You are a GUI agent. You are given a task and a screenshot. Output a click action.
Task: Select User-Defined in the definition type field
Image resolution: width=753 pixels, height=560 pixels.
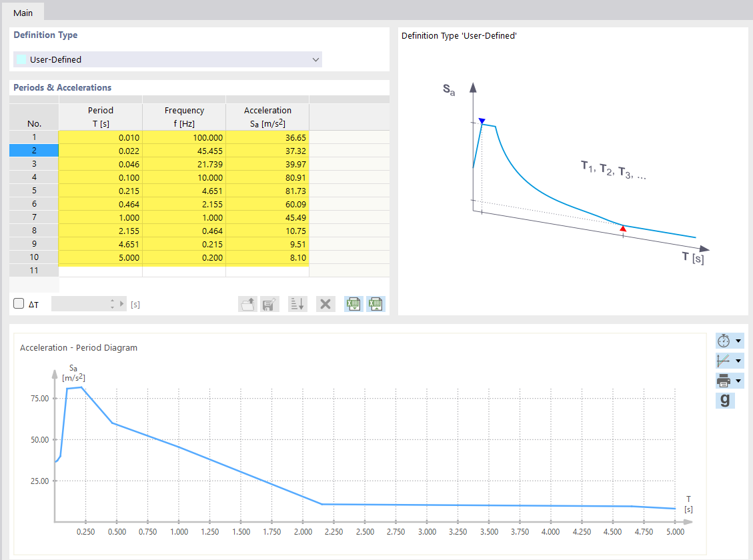(x=167, y=59)
